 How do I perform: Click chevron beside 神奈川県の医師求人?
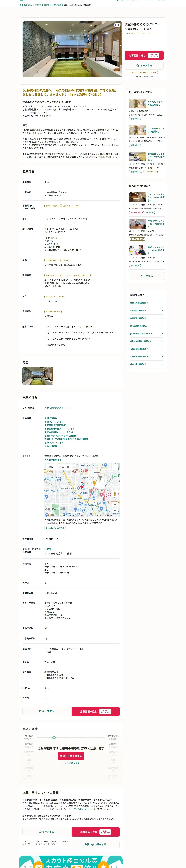tap(162, 364)
